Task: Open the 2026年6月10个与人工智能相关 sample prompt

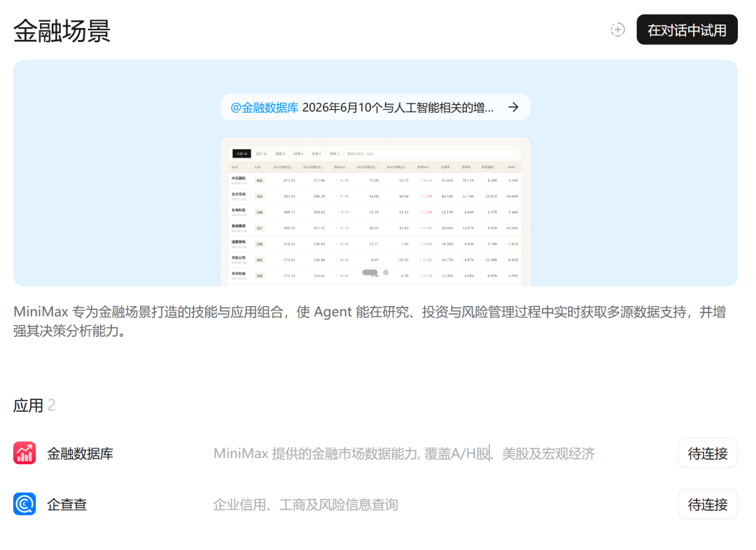Action: (375, 107)
